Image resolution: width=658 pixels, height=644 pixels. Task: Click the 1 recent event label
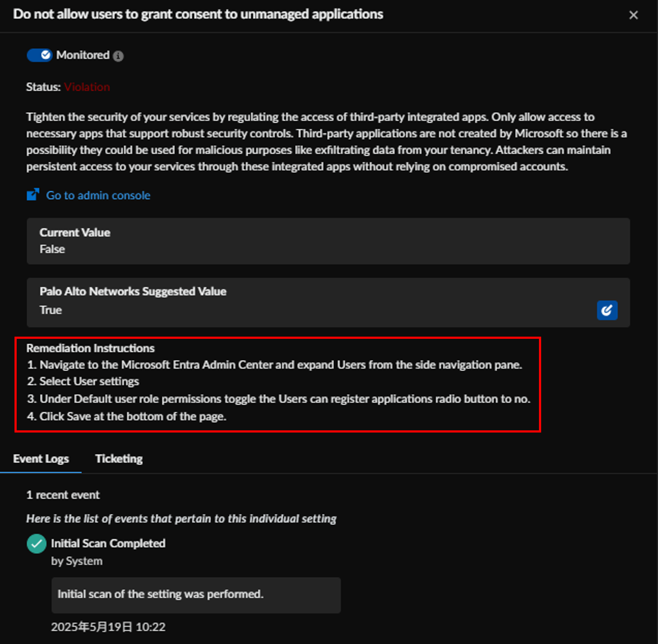(x=63, y=495)
